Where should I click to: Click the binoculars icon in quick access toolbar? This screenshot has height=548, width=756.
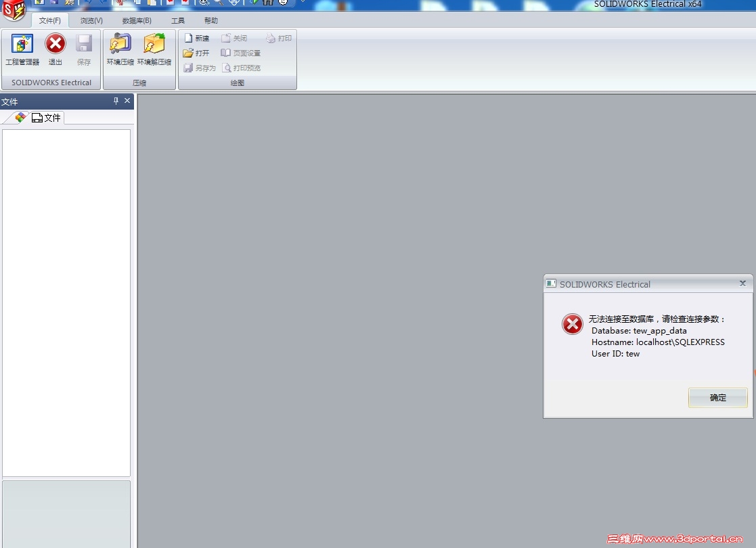pos(267,3)
